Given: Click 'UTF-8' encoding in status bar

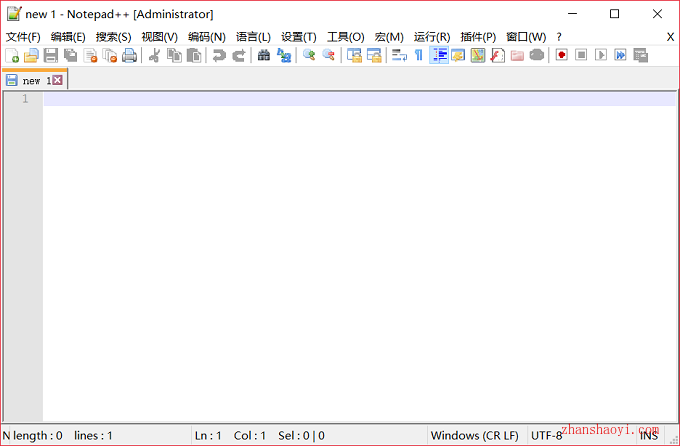Looking at the screenshot, I should 546,435.
